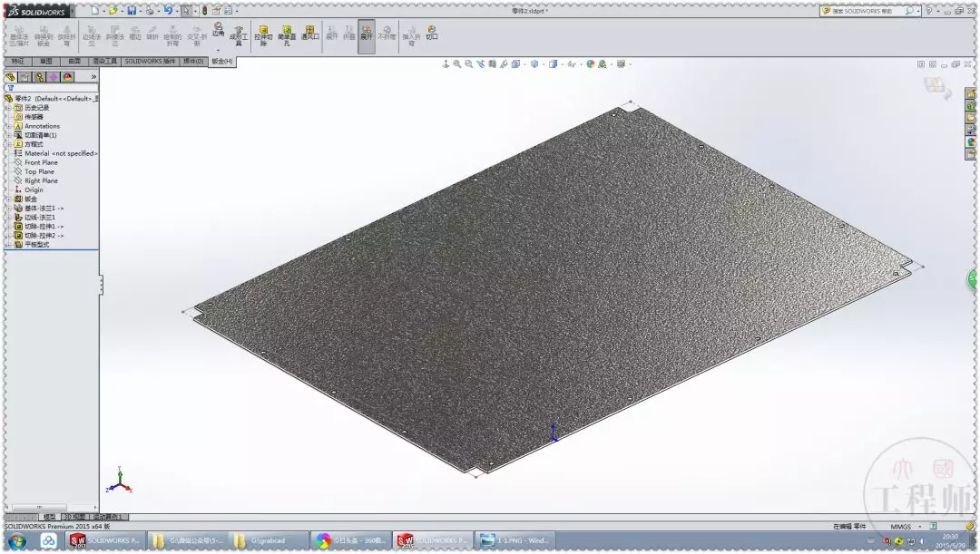Viewport: 980px width, 554px height.
Task: Select Origin in feature tree
Action: coord(34,190)
